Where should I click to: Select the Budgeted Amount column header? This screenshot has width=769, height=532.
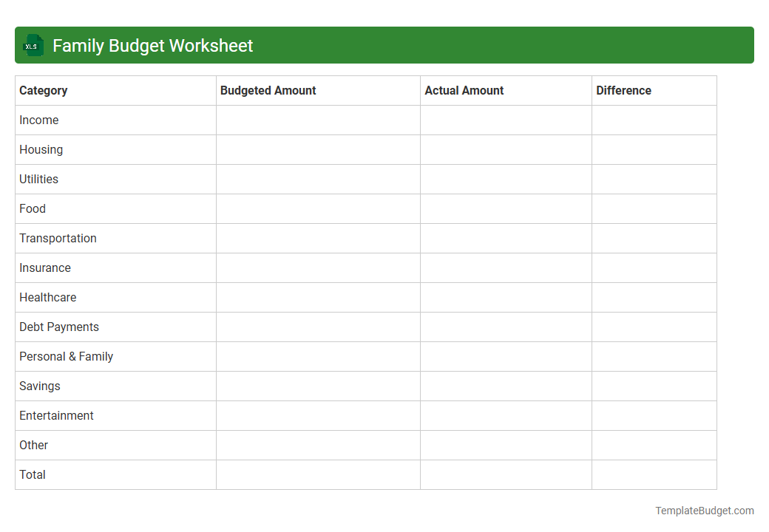point(268,90)
